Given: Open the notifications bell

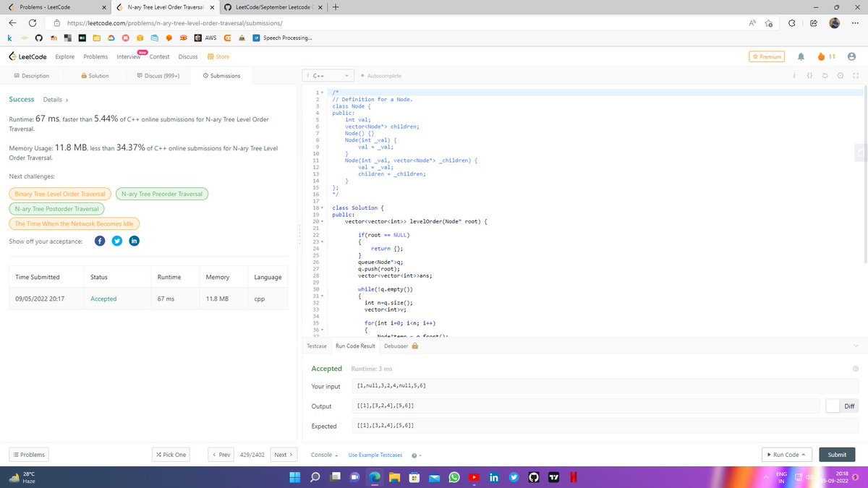Looking at the screenshot, I should coord(801,56).
